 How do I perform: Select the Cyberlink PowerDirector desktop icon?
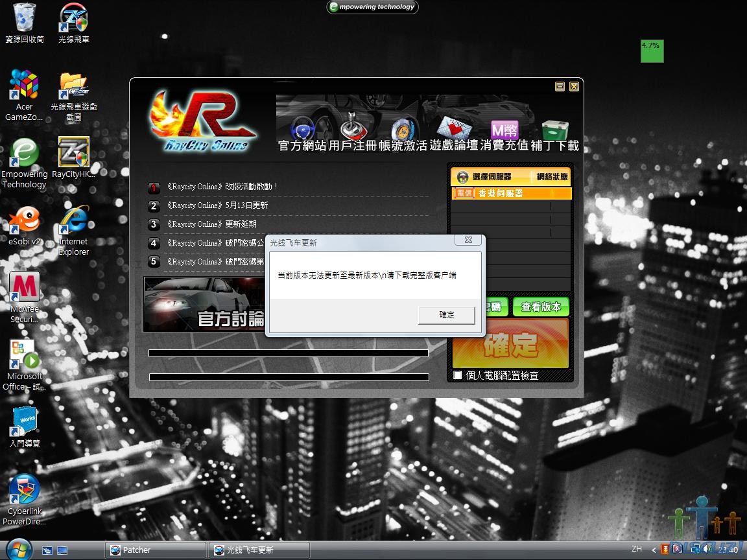(x=24, y=500)
